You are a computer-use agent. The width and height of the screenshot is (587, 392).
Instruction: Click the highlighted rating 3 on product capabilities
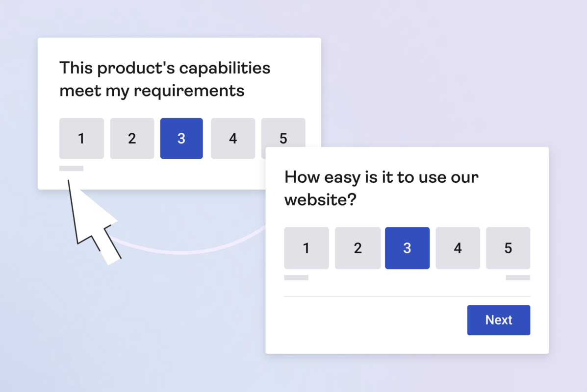[x=181, y=138]
